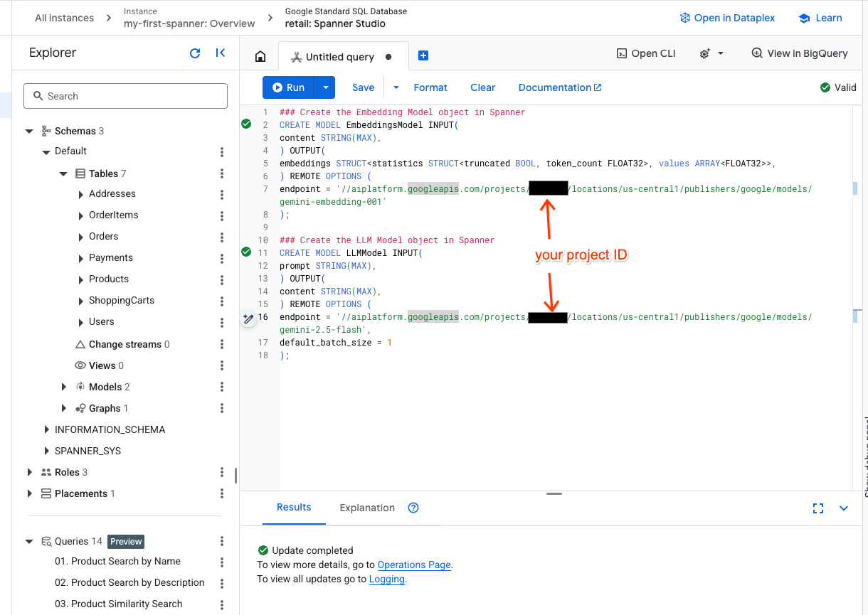Open the Operations Page link
Viewport: 868px width, 615px height.
[414, 565]
